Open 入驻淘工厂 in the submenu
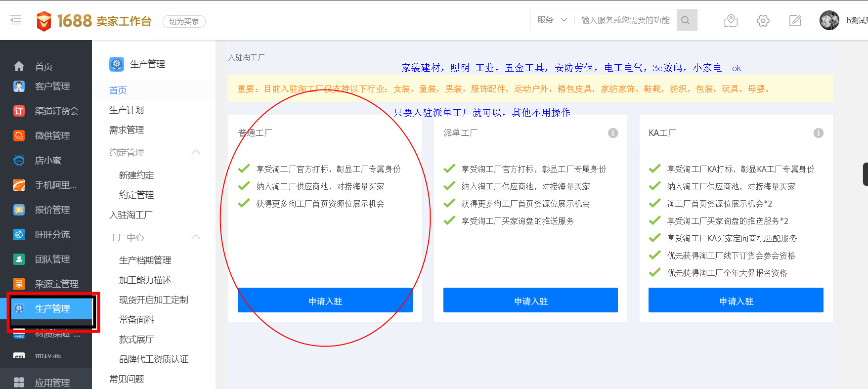Image resolution: width=868 pixels, height=389 pixels. 131,215
